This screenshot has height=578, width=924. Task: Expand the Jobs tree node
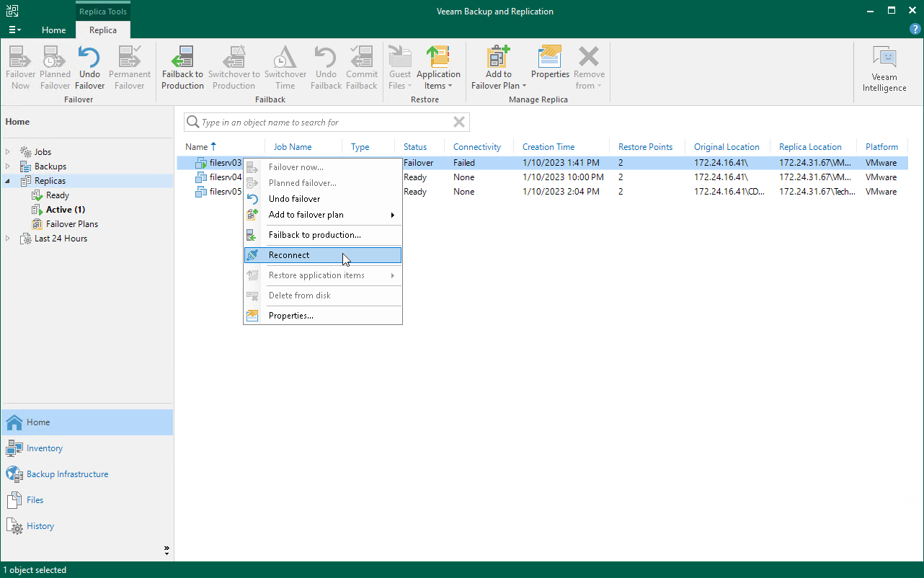8,152
